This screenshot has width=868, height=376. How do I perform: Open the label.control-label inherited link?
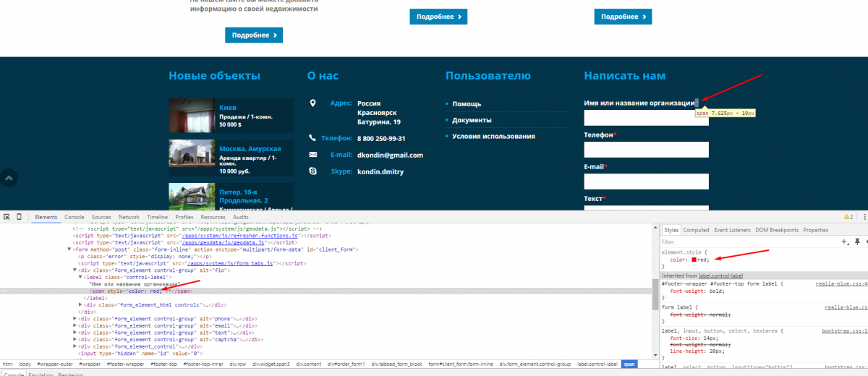point(721,276)
